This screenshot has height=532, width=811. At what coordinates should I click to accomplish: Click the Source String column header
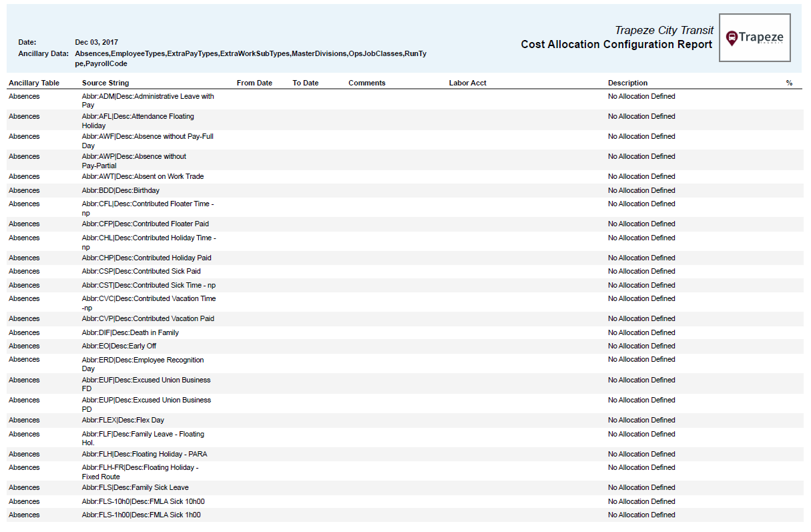(x=103, y=83)
